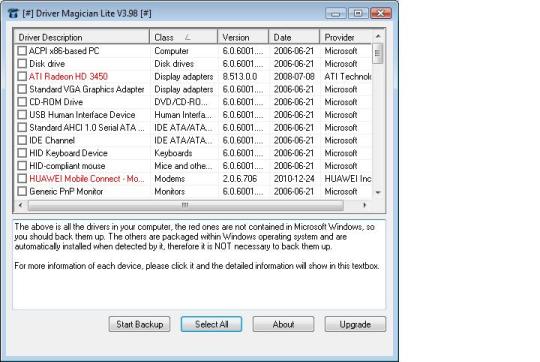The width and height of the screenshot is (540, 362).
Task: Check the HID-compliant mouse checkbox
Action: [x=22, y=166]
